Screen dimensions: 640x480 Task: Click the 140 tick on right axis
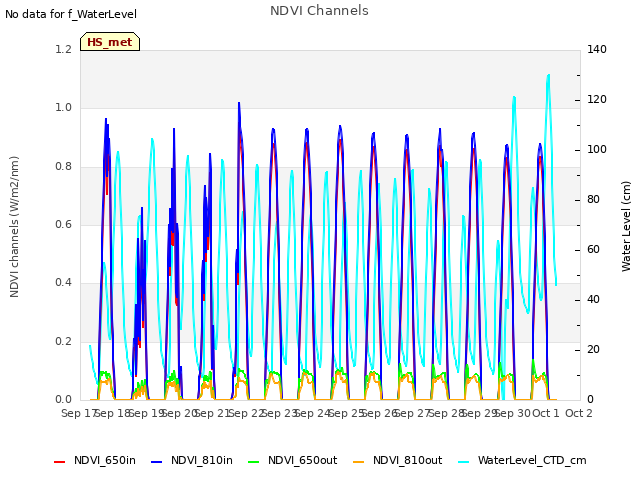[597, 49]
